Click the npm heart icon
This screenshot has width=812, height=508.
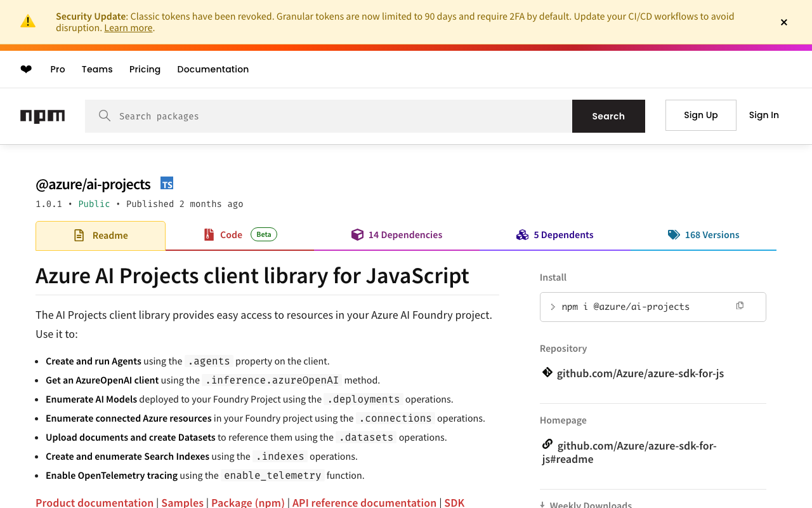[26, 69]
